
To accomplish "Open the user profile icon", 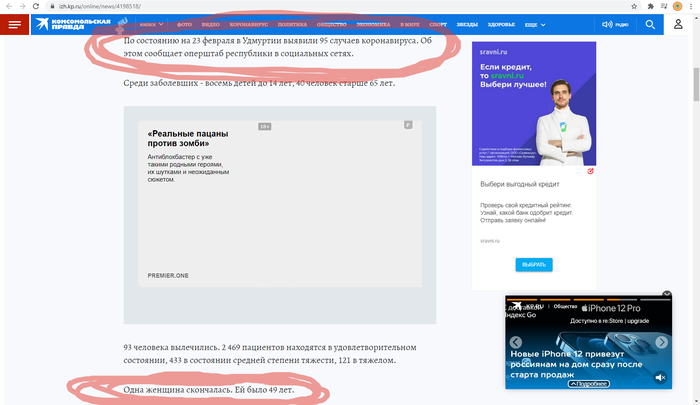I will tap(678, 24).
